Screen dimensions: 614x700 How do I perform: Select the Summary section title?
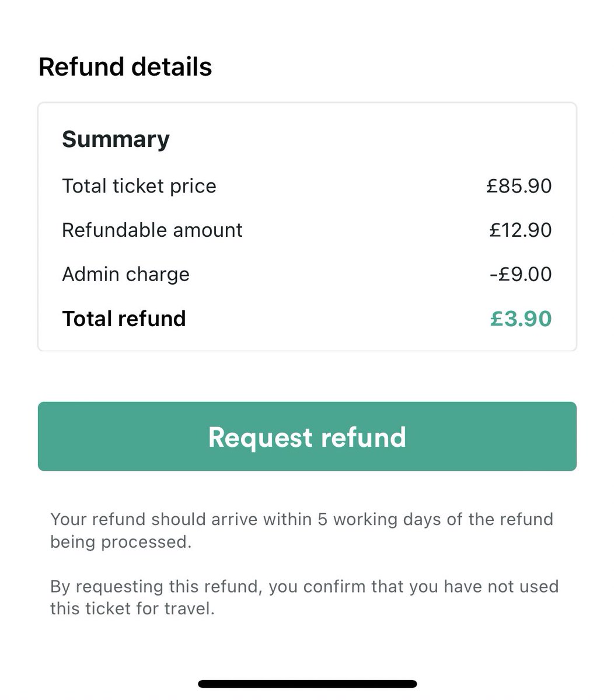click(116, 139)
